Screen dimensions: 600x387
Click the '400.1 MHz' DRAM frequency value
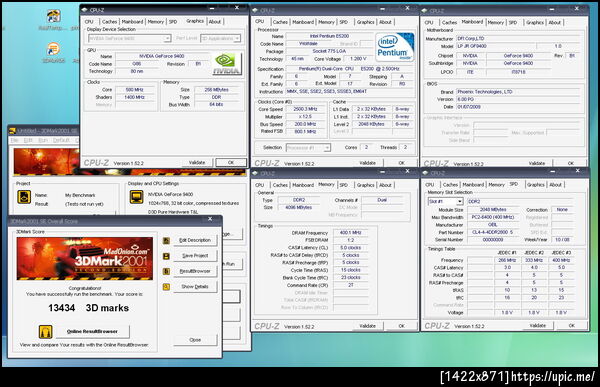point(351,233)
